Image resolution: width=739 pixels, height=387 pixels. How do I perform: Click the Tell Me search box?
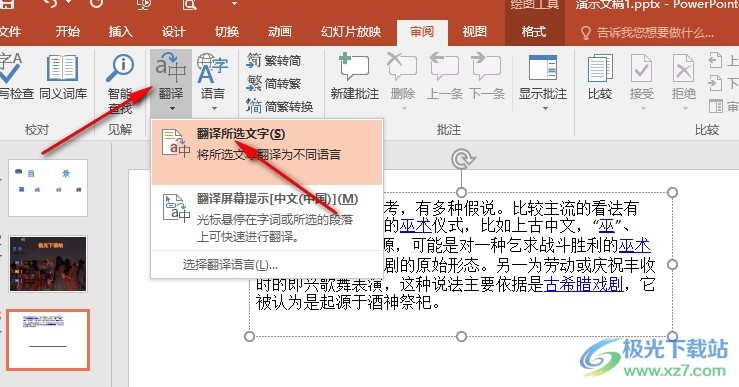pyautogui.click(x=648, y=33)
